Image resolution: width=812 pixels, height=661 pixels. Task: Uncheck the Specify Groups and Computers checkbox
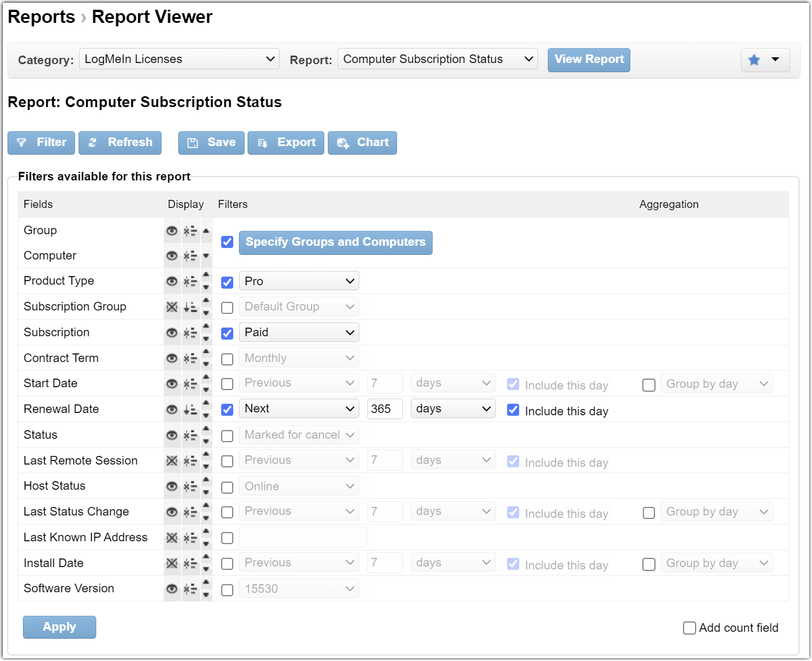pos(227,242)
